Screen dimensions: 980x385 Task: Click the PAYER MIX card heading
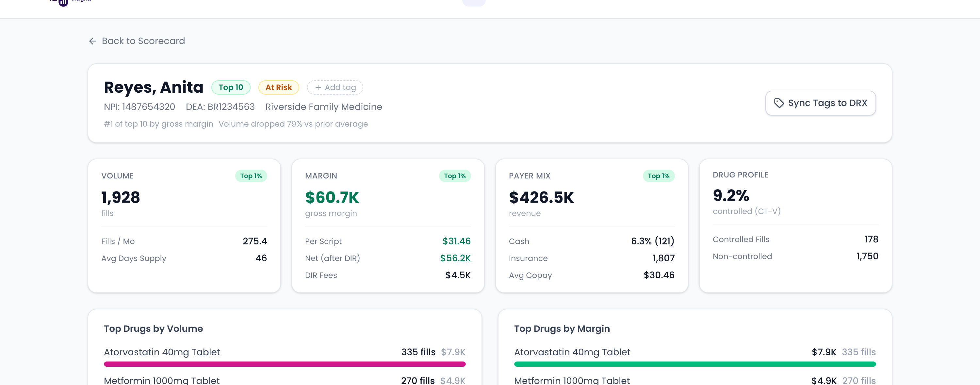click(x=530, y=176)
